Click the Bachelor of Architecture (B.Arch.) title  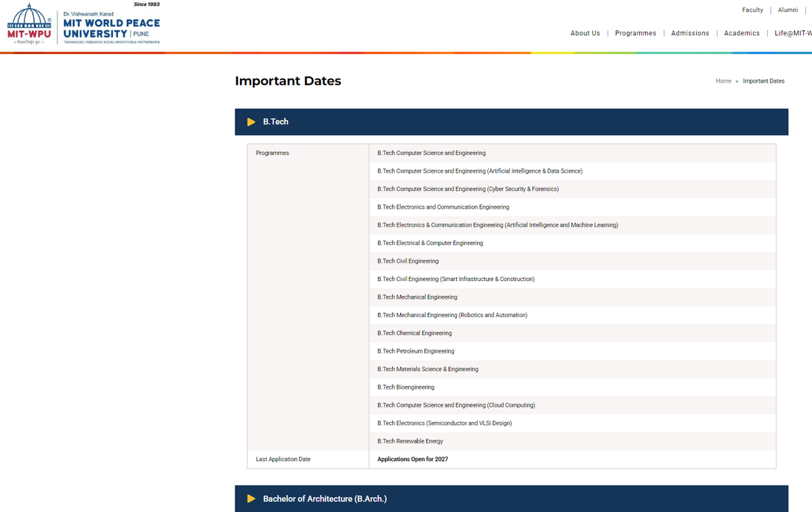point(325,499)
